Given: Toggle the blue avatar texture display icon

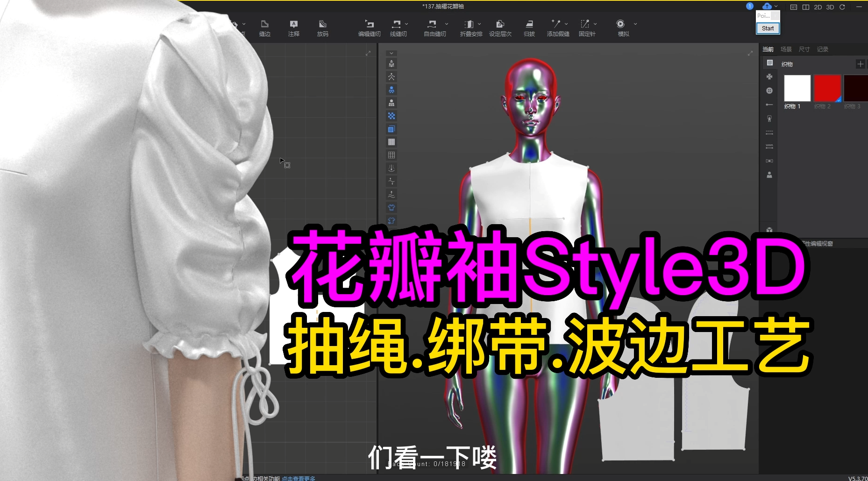Looking at the screenshot, I should 391,90.
